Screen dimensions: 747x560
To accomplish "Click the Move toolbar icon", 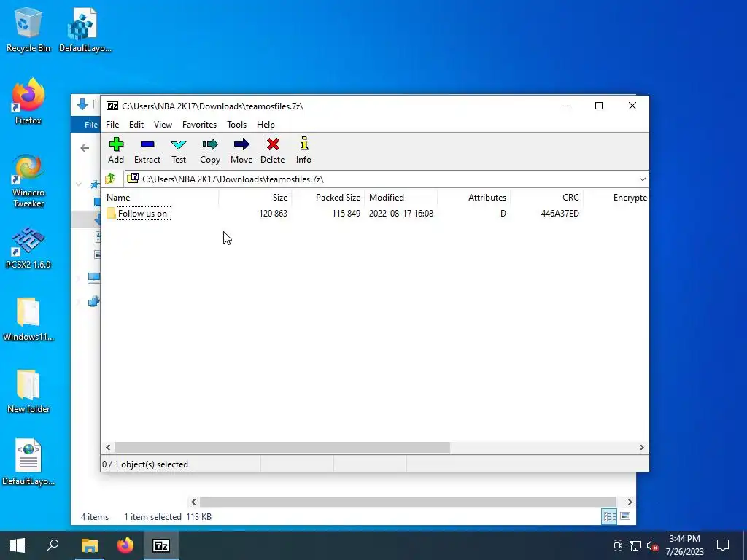I will tap(241, 150).
